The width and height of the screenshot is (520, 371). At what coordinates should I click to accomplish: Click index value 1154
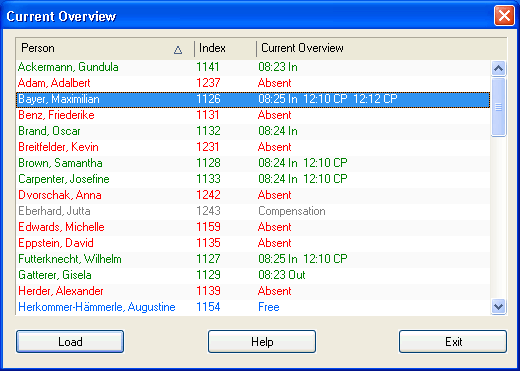208,307
